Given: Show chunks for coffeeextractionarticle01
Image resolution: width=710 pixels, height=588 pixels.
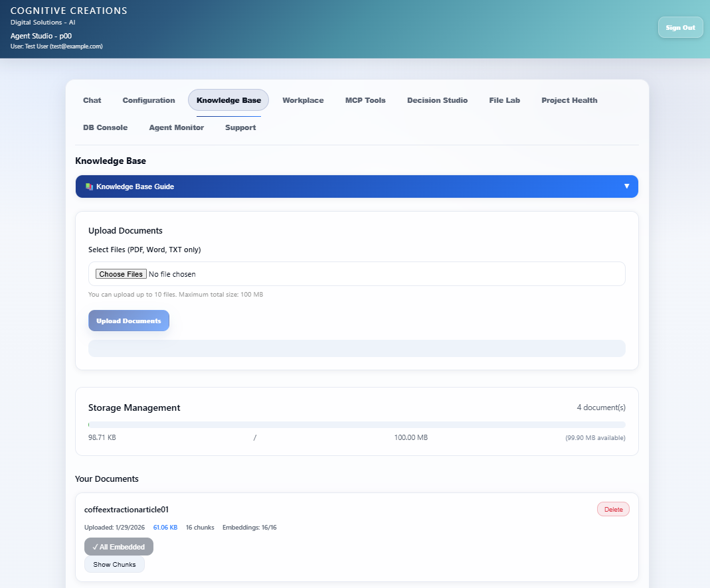Looking at the screenshot, I should [114, 564].
